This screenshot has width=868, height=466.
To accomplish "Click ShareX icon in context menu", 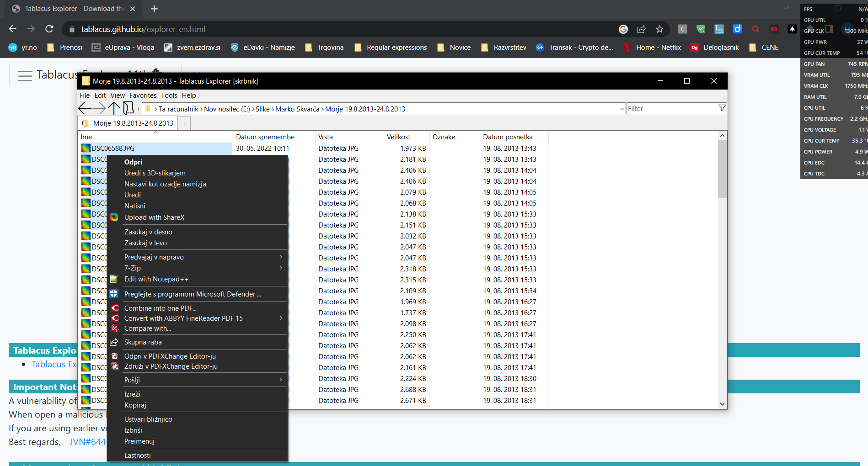I will coord(114,217).
